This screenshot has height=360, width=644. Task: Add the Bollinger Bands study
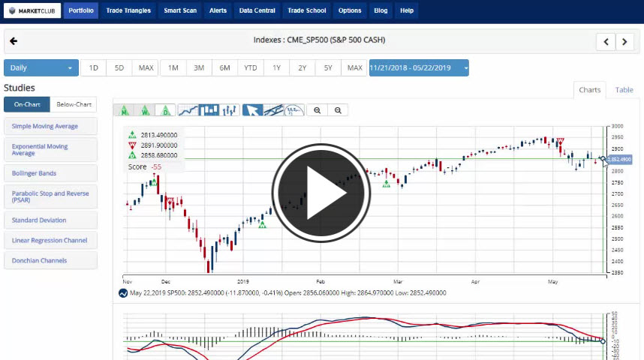coord(50,173)
